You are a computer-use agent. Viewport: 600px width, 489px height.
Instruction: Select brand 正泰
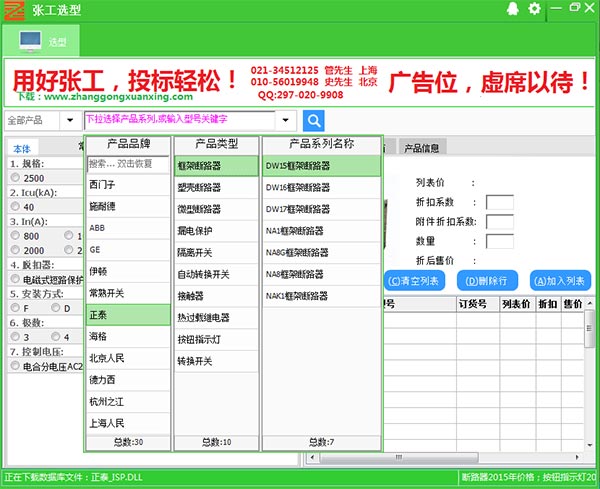128,315
